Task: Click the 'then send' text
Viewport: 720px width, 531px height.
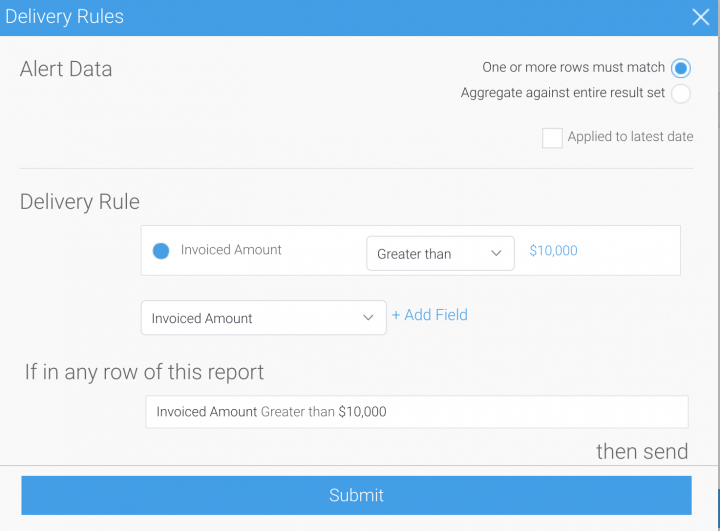Action: 642,452
